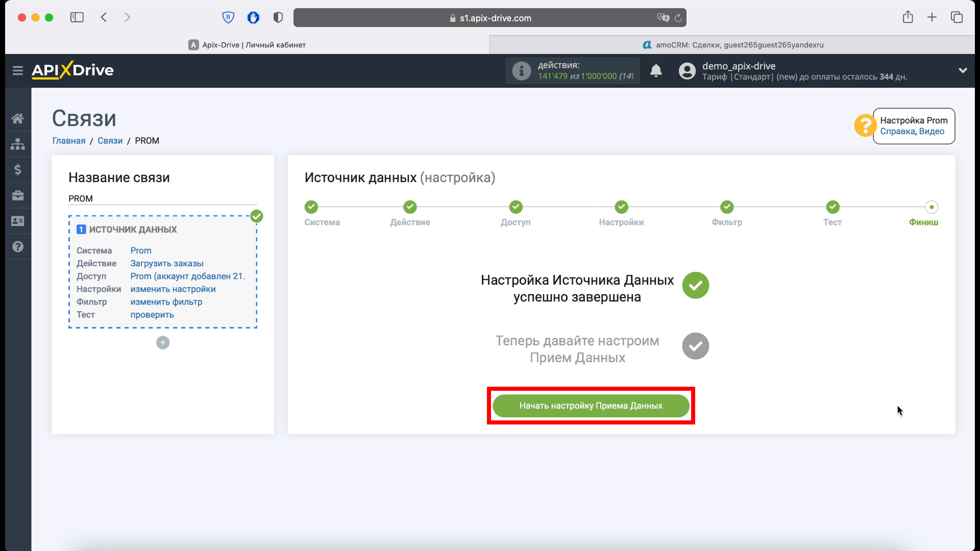This screenshot has height=551, width=980.
Task: Click green check on data source block
Action: pyautogui.click(x=257, y=216)
